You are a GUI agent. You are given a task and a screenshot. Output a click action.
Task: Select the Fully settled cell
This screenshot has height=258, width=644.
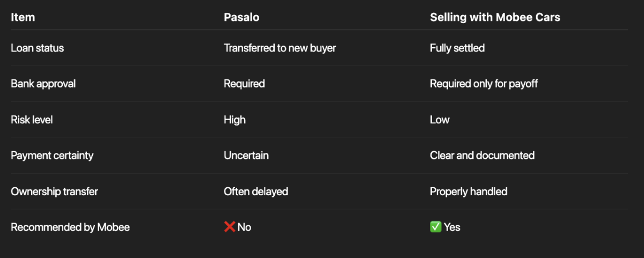pos(457,48)
